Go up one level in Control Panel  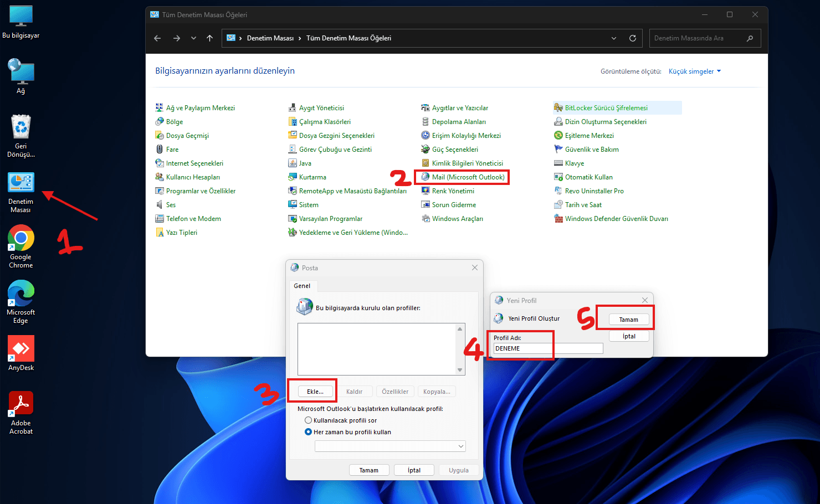(x=209, y=38)
